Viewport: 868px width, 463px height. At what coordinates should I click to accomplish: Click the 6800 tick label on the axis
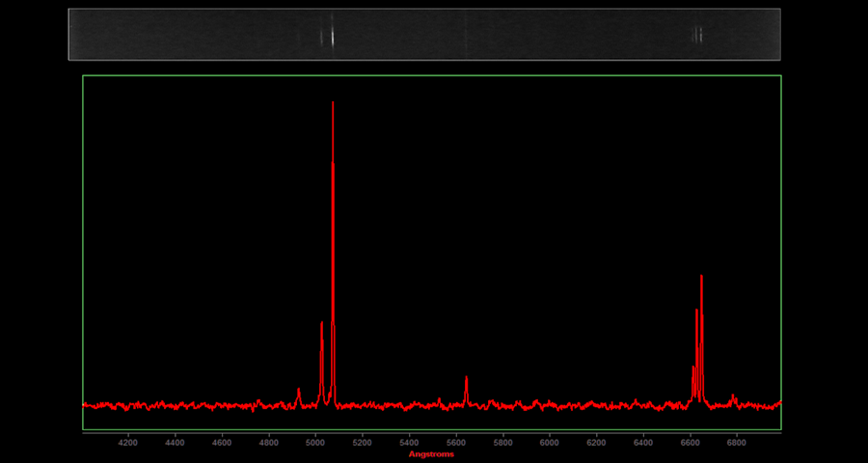[x=736, y=443]
